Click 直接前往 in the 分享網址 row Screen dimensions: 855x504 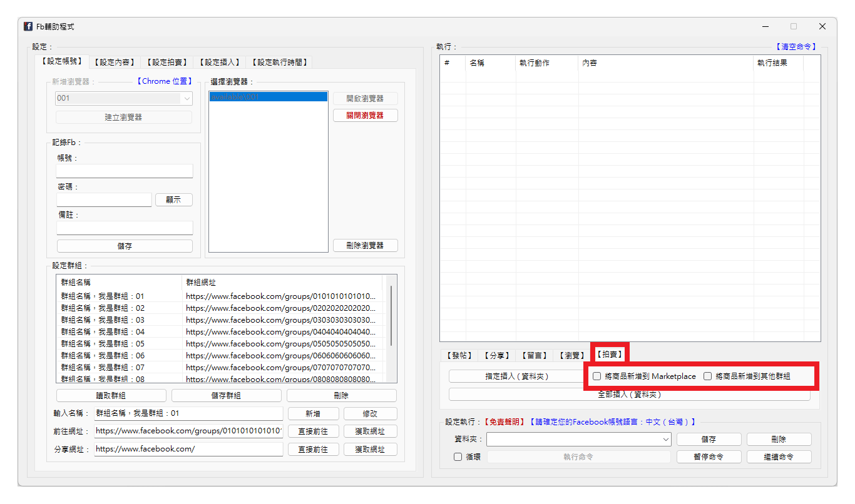tap(314, 450)
